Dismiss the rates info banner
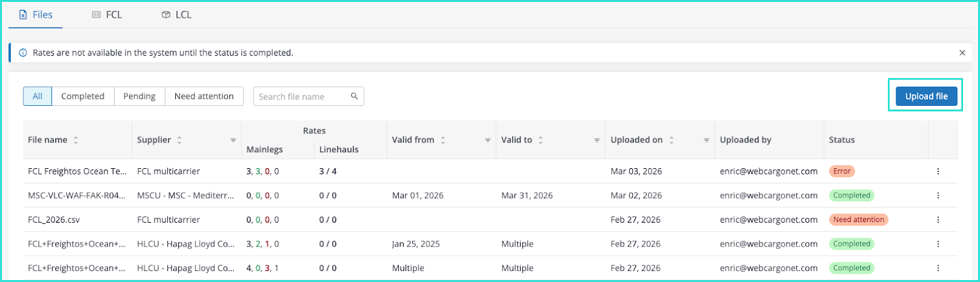Image resolution: width=980 pixels, height=282 pixels. [962, 53]
